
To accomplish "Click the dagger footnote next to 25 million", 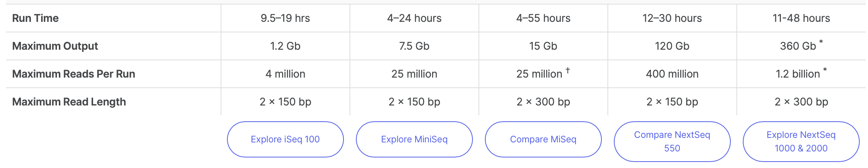I will click(567, 70).
